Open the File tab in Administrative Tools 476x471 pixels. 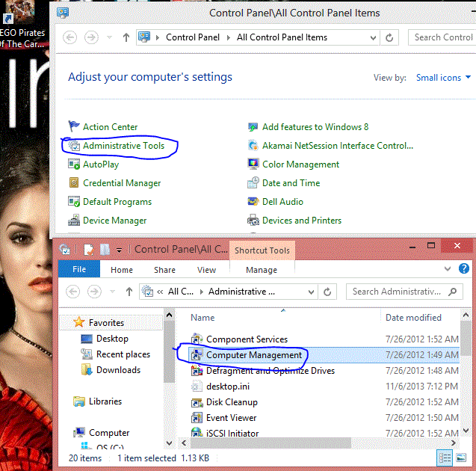79,269
